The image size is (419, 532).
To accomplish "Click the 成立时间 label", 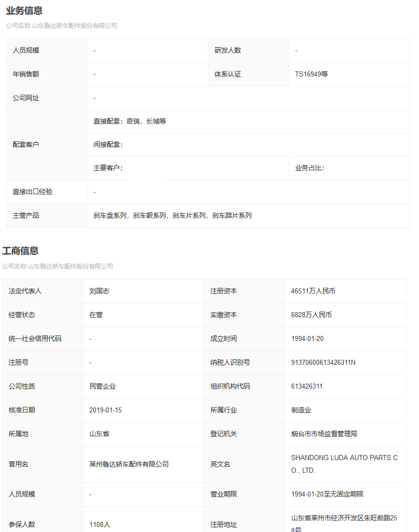I will (x=224, y=338).
